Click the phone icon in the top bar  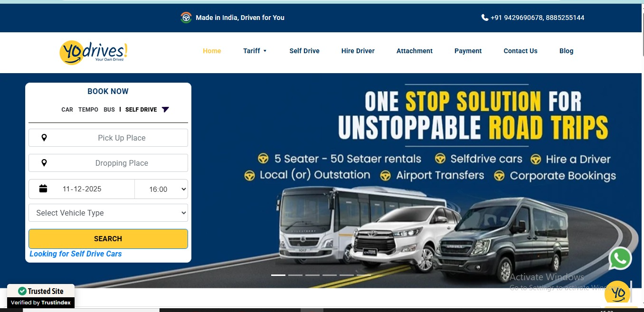pyautogui.click(x=485, y=18)
